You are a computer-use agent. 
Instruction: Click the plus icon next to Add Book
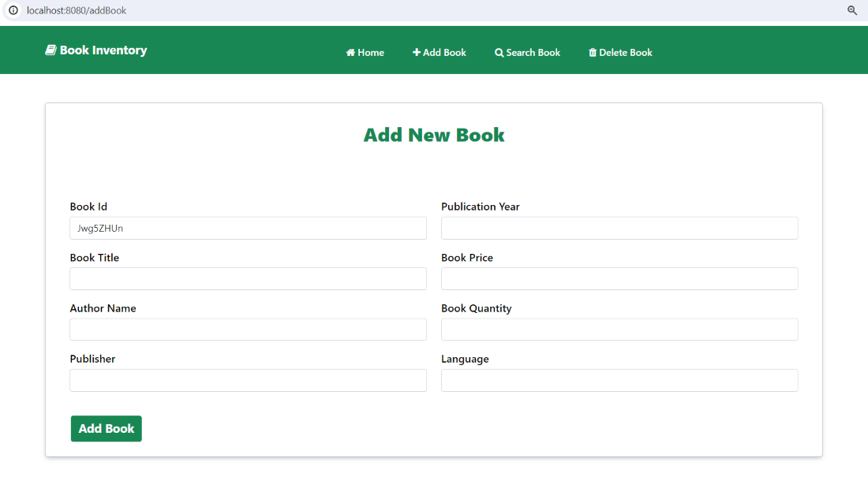[416, 52]
